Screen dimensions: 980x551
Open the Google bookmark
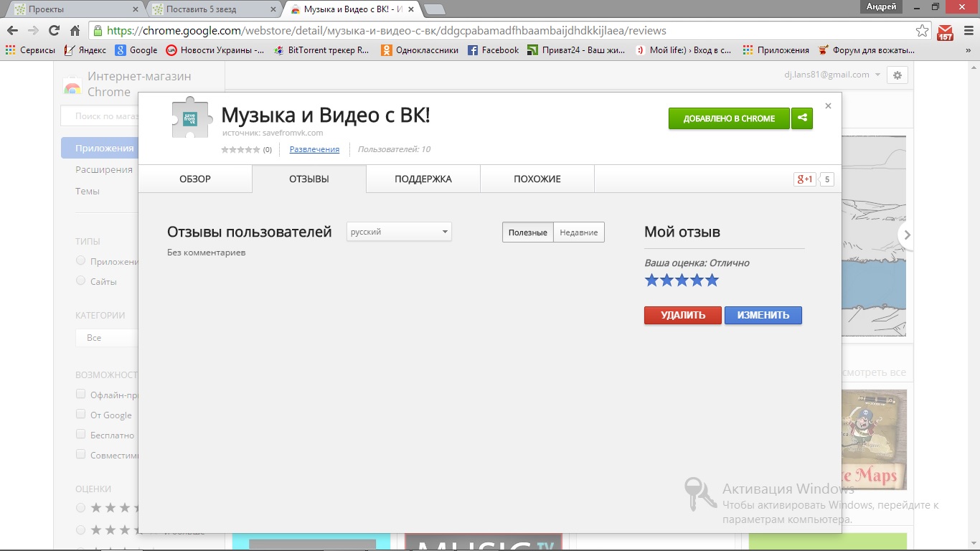[136, 50]
